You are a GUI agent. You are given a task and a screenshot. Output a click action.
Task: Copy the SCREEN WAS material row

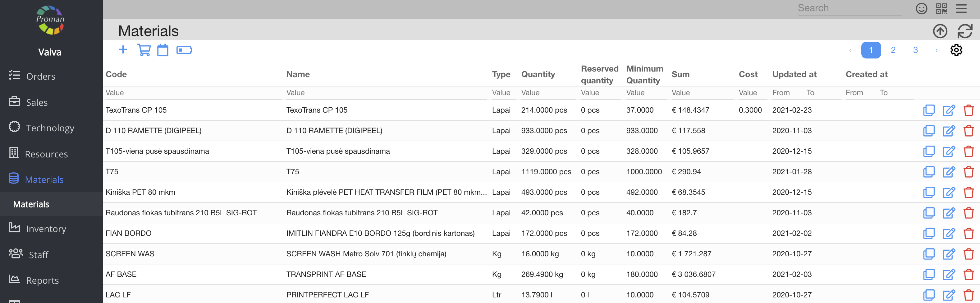click(929, 254)
